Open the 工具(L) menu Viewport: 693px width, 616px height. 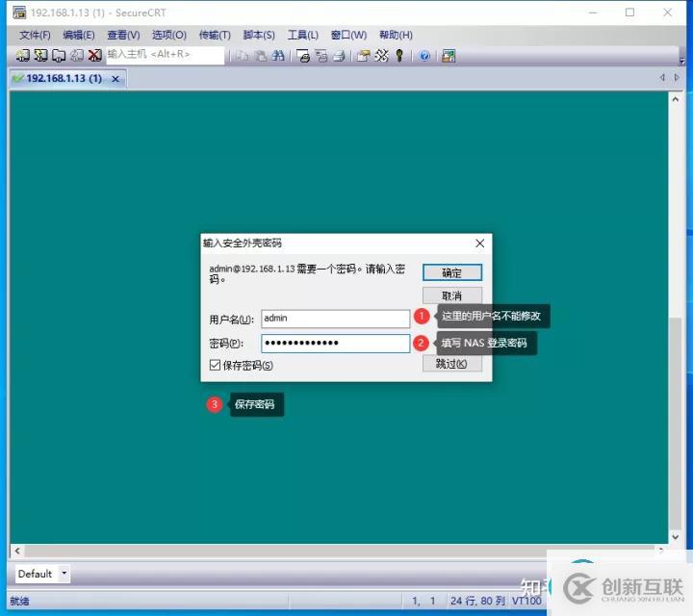(303, 35)
